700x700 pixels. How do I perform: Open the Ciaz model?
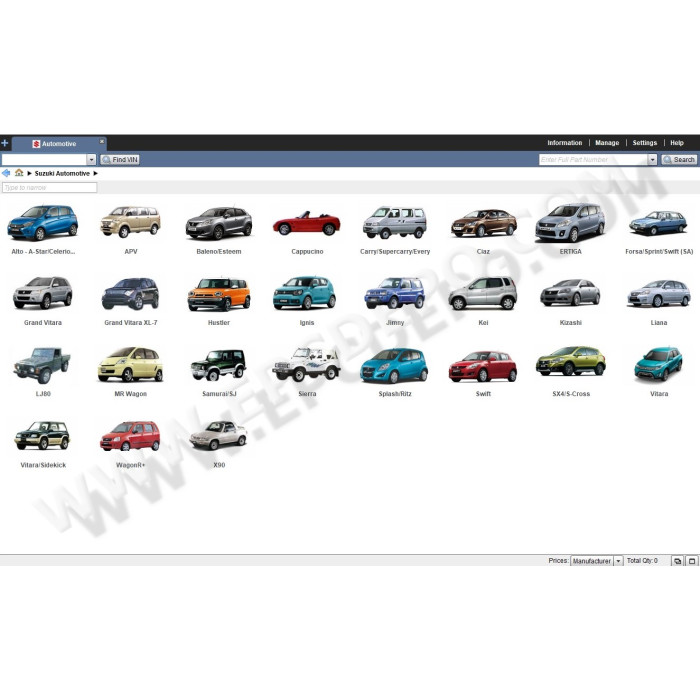pyautogui.click(x=483, y=229)
